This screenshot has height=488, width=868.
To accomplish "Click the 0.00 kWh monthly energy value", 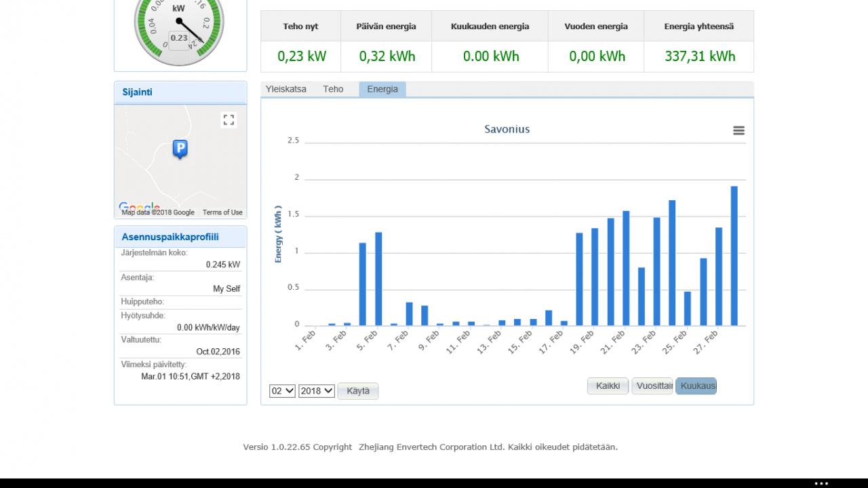I will (x=491, y=56).
